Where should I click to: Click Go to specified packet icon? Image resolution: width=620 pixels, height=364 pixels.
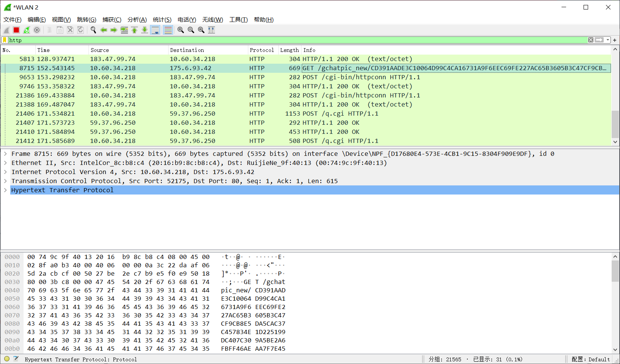click(x=124, y=30)
